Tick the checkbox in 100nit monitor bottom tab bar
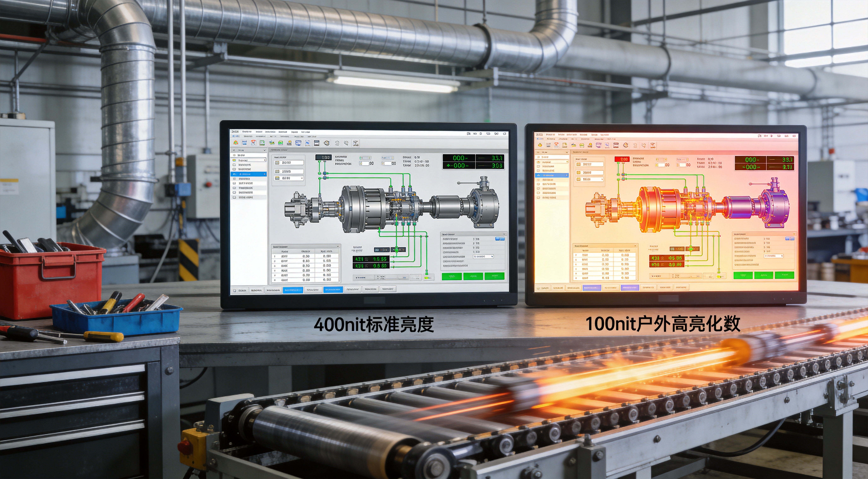 (538, 288)
